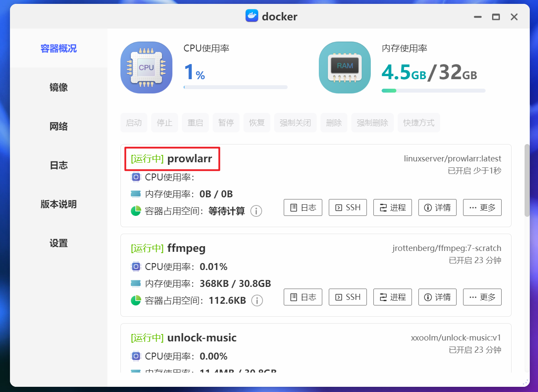The width and height of the screenshot is (538, 392).
Task: Click the Docker whale icon in title bar
Action: [252, 17]
